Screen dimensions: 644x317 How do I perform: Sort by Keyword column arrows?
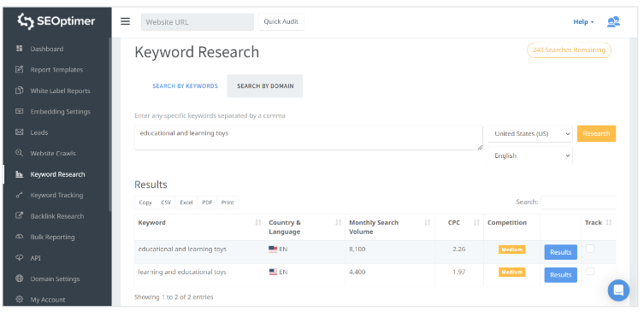coord(258,222)
